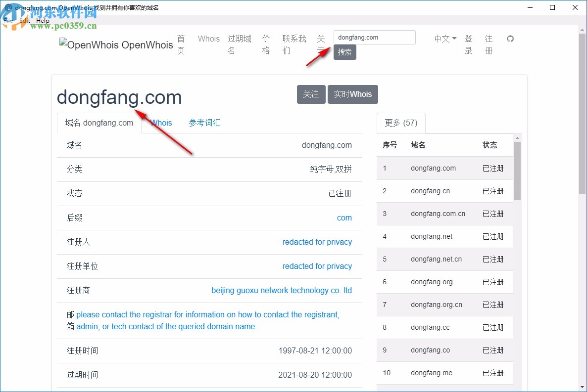Image resolution: width=587 pixels, height=392 pixels.
Task: Open 过期域名 expired domains page
Action: pos(239,44)
